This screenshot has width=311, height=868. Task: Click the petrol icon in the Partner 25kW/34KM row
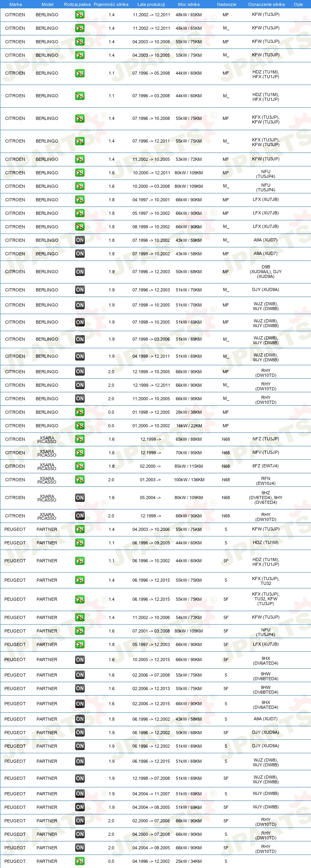(x=80, y=861)
